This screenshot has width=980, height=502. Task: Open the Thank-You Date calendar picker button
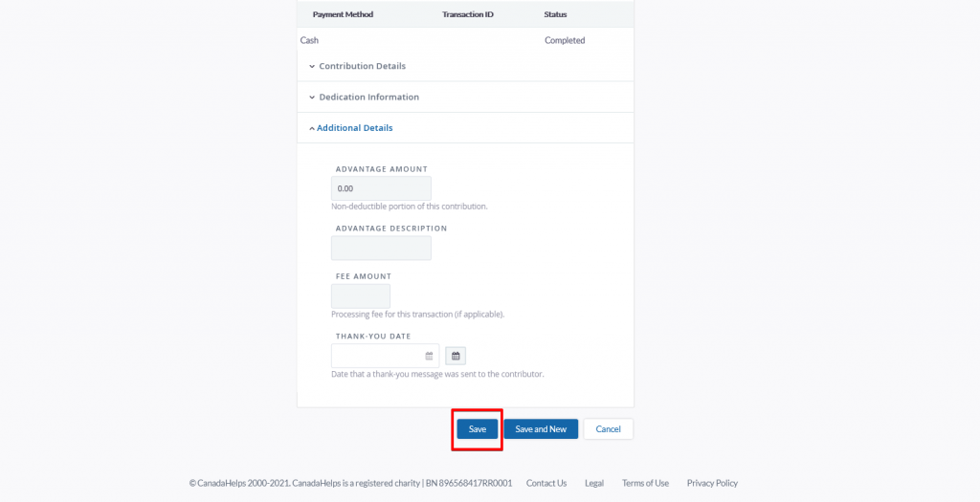[456, 356]
